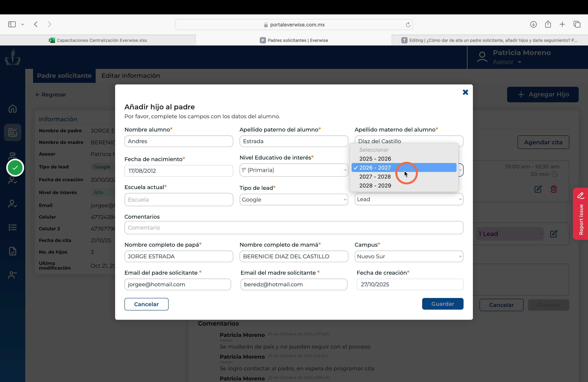
Task: Show tab overview icon
Action: [x=577, y=24]
